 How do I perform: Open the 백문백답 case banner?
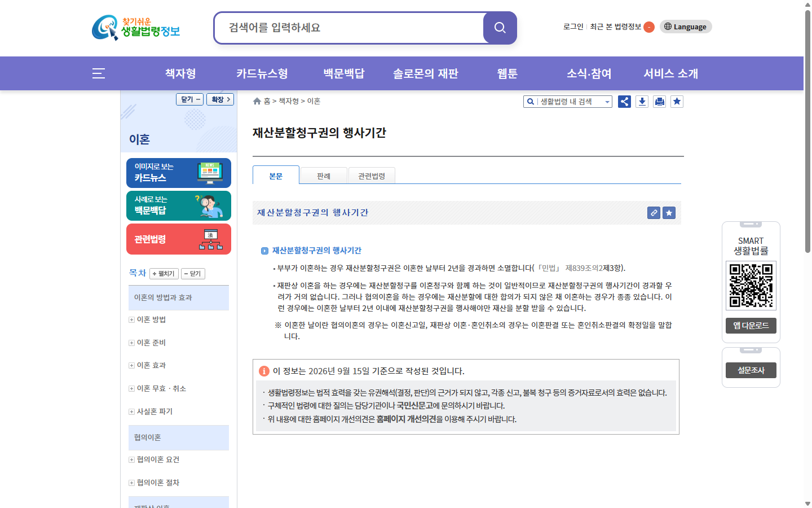click(x=179, y=205)
